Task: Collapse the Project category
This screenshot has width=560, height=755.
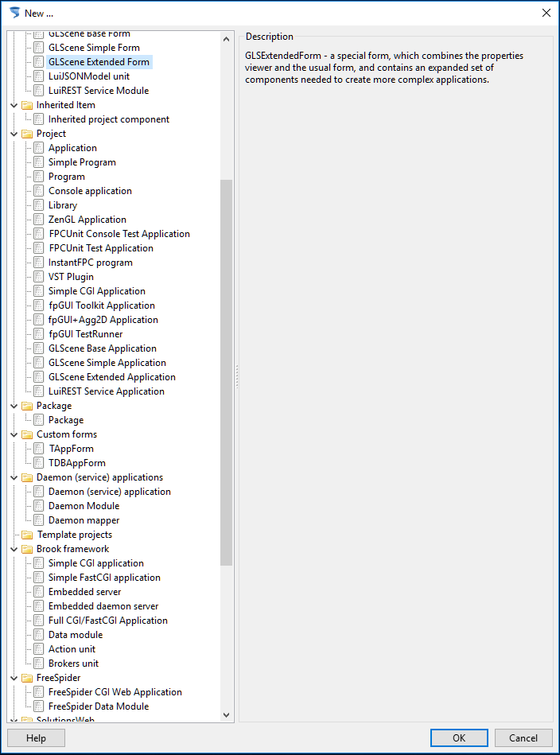Action: coord(14,134)
